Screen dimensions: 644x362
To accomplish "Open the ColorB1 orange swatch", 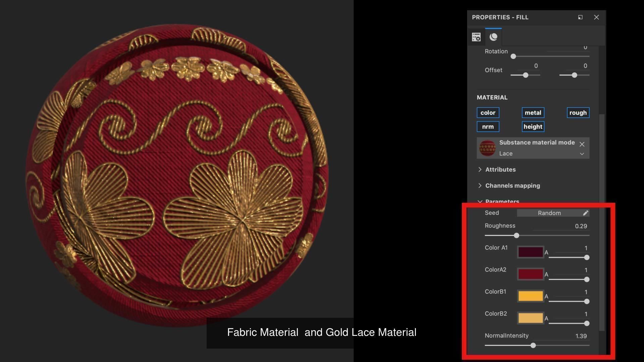I will coord(530,296).
